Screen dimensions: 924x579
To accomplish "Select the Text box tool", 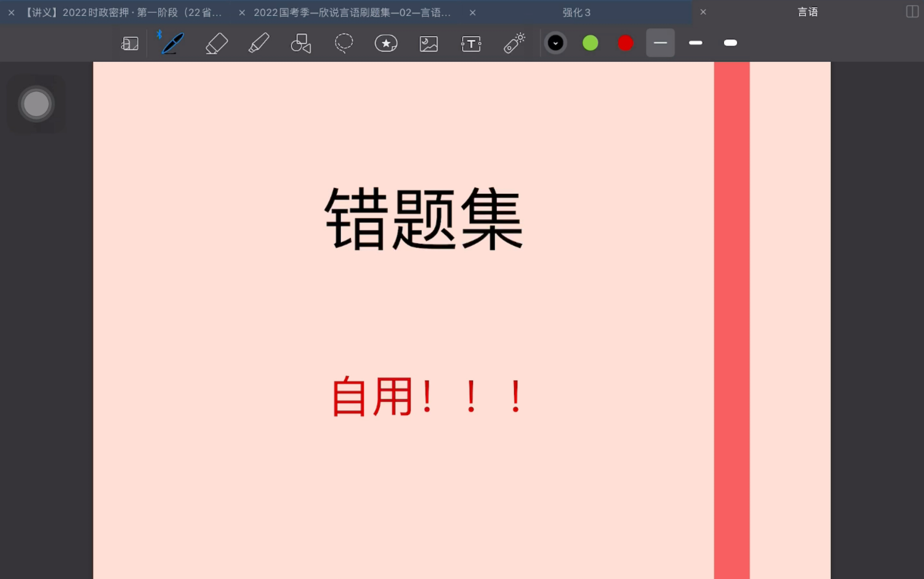I will pyautogui.click(x=471, y=43).
